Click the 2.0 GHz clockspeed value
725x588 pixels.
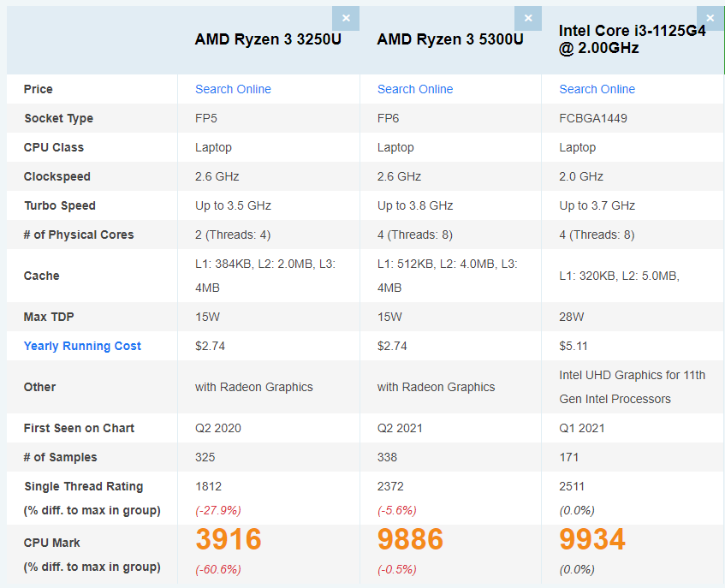click(x=581, y=176)
